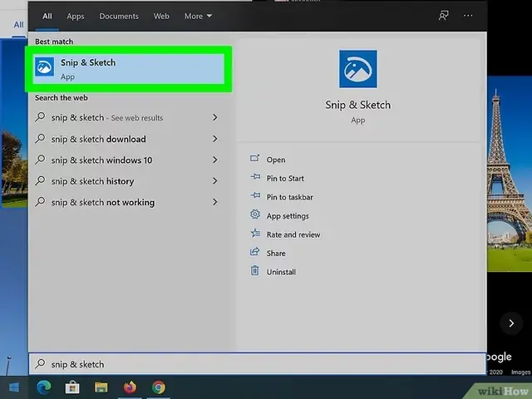Click Open in the app actions list
Screen dimensions: 532x399
276,160
